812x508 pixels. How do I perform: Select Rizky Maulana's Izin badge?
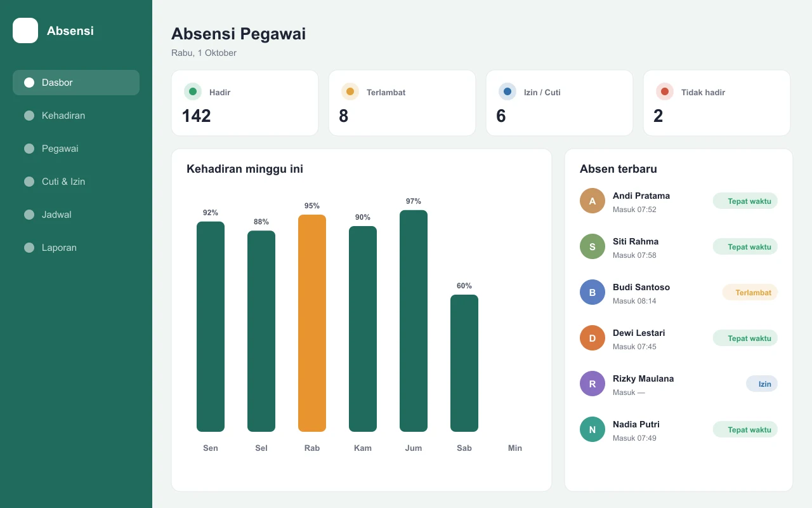pyautogui.click(x=762, y=384)
